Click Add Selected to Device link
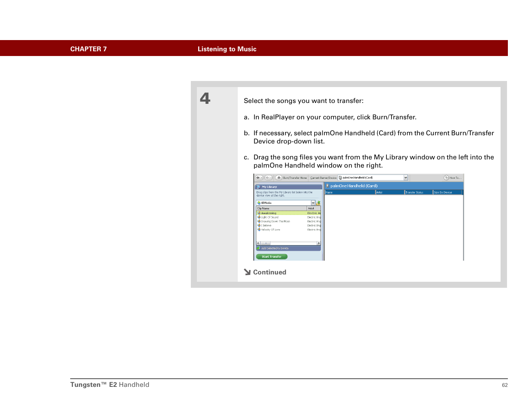The width and height of the screenshot is (532, 411). [x=275, y=249]
